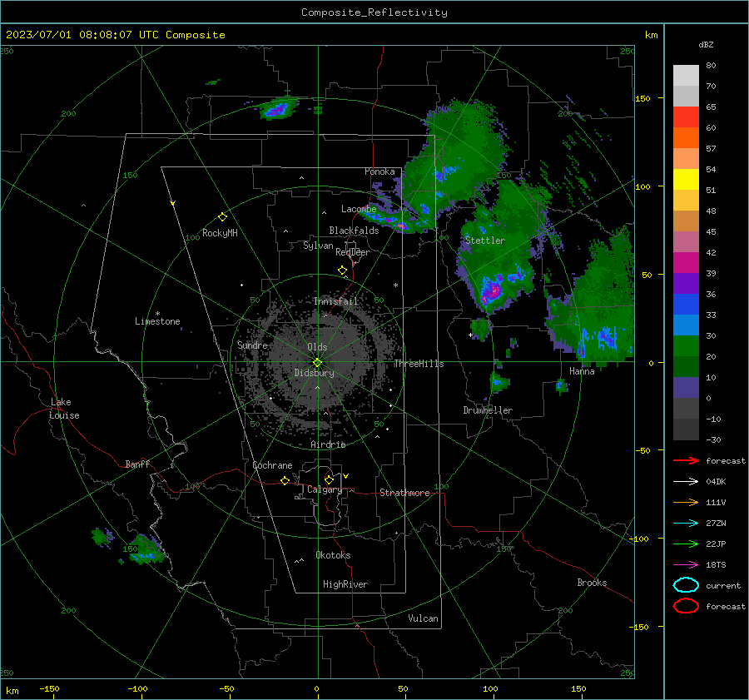Screen dimensions: 749x700
Task: Click the red forecast arrow legend icon
Action: point(686,460)
